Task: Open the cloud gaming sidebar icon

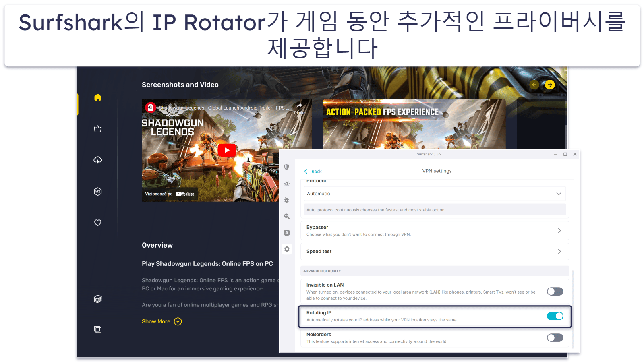Action: (97, 160)
